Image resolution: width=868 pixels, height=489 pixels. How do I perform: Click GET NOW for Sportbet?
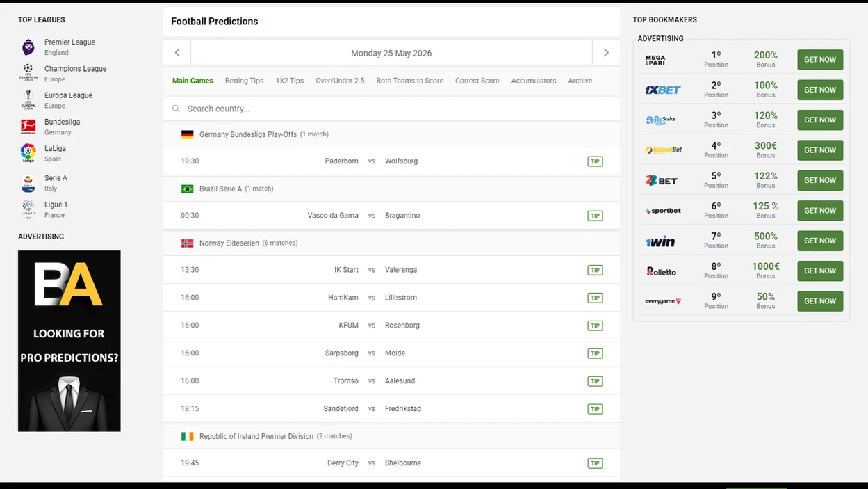pos(820,210)
